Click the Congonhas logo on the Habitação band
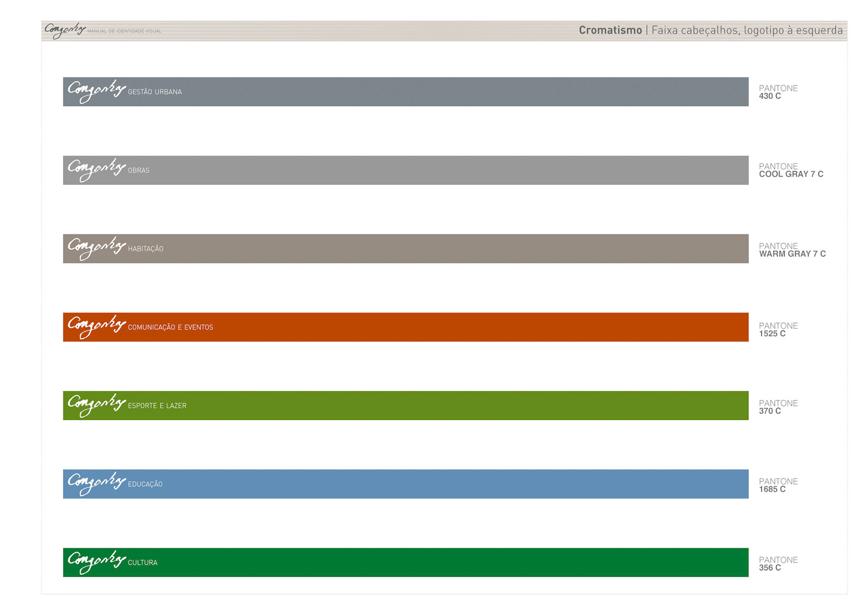 point(97,248)
